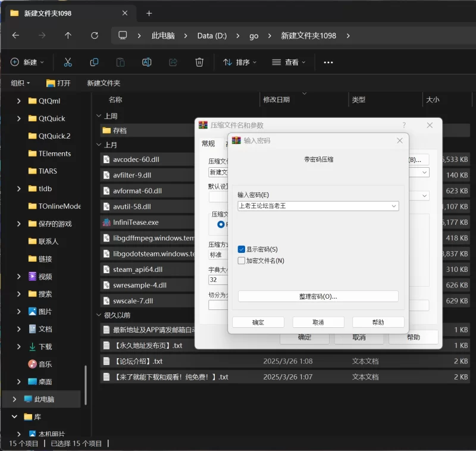Switch to the 常规 tab in archive dialog

208,143
